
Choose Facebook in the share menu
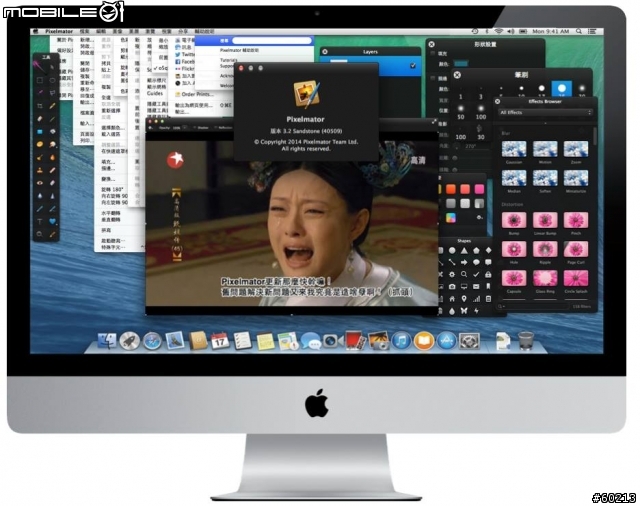click(185, 62)
